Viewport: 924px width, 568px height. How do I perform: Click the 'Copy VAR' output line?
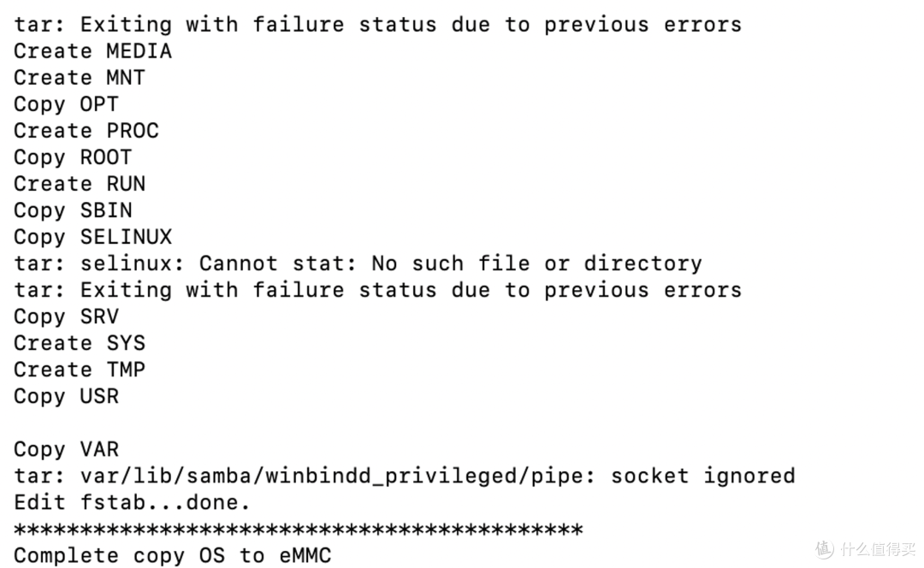(x=66, y=450)
